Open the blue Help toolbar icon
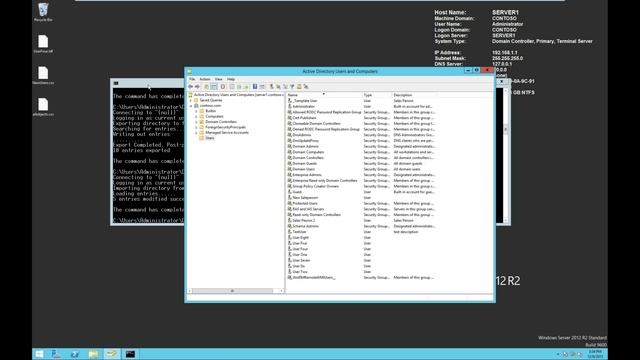The image size is (640, 360). click(x=255, y=87)
